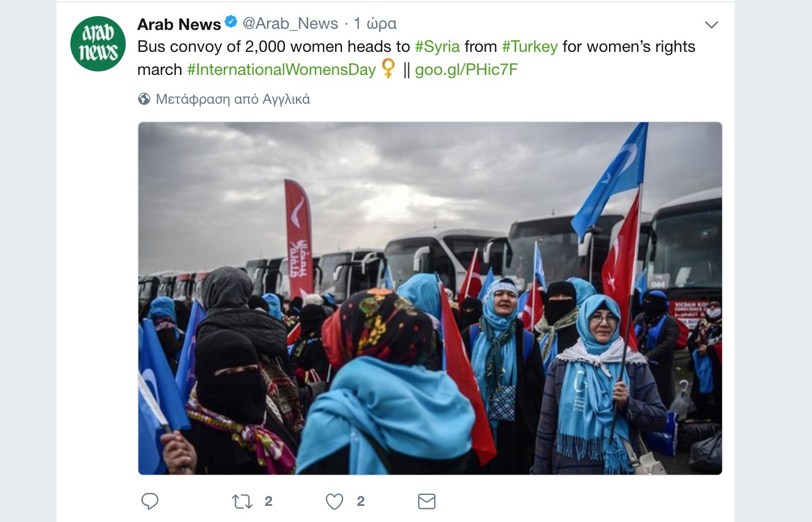The image size is (812, 522).
Task: Click Μετάφραση από Αγγλικά translate link
Action: click(233, 99)
